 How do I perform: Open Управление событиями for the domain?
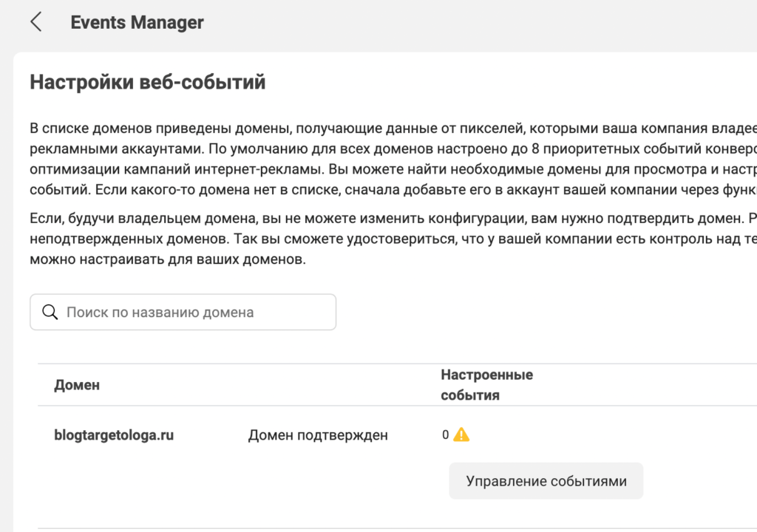(x=546, y=481)
